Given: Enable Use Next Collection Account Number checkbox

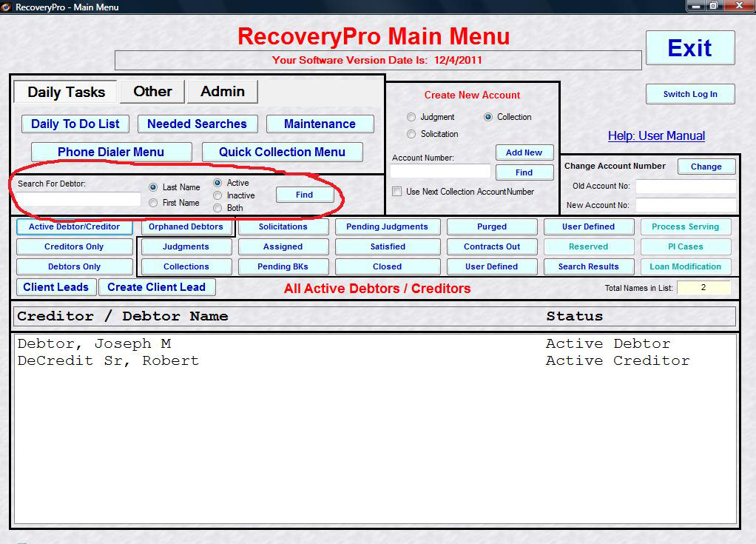Looking at the screenshot, I should (x=396, y=191).
